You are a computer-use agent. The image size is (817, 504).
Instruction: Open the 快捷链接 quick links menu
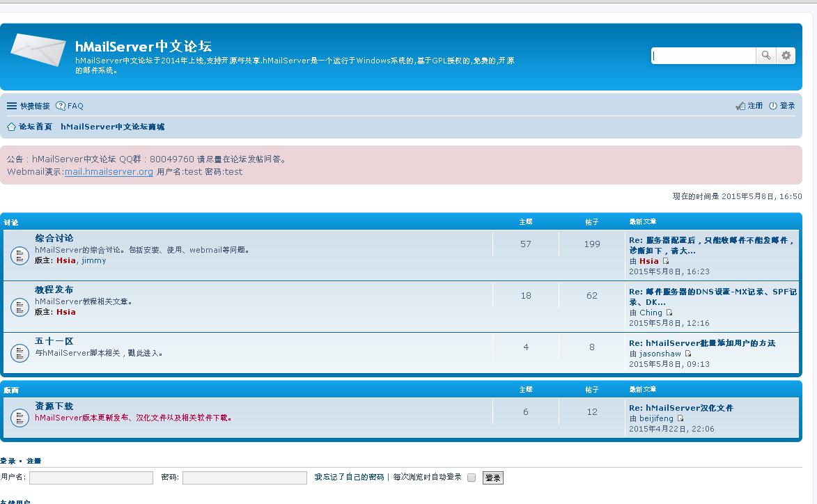pos(35,106)
